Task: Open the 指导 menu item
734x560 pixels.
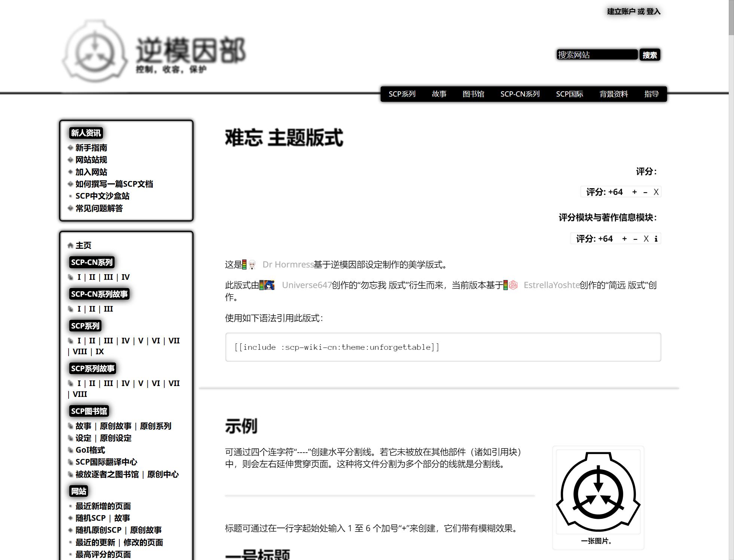Action: (651, 94)
